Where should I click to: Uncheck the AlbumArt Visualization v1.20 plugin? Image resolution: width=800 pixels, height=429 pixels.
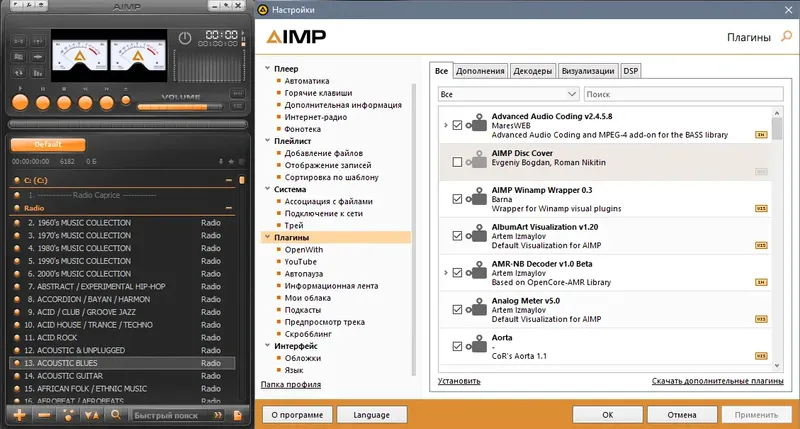pyautogui.click(x=457, y=236)
